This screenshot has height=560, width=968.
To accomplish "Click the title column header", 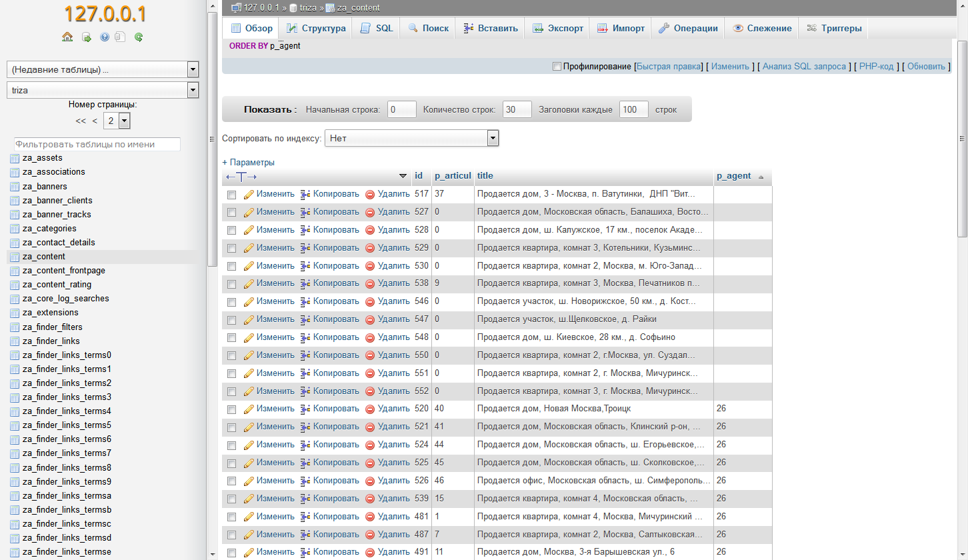I will (485, 176).
